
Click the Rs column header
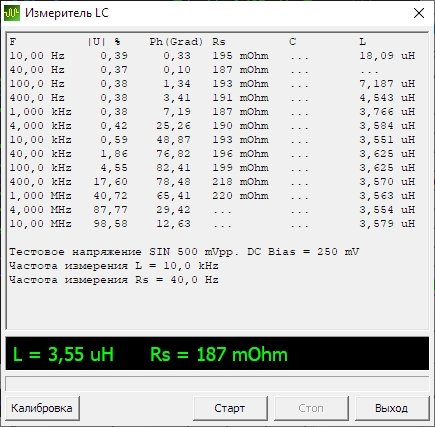[219, 42]
